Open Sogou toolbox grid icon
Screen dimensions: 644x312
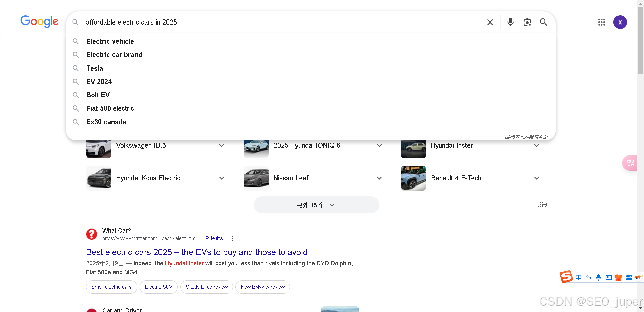(629, 277)
